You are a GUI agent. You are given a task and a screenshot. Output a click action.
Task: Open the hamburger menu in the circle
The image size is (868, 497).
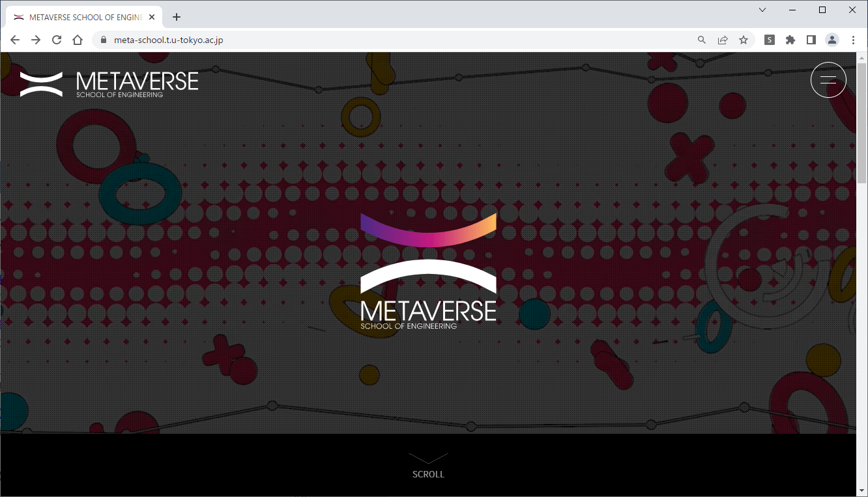(828, 80)
